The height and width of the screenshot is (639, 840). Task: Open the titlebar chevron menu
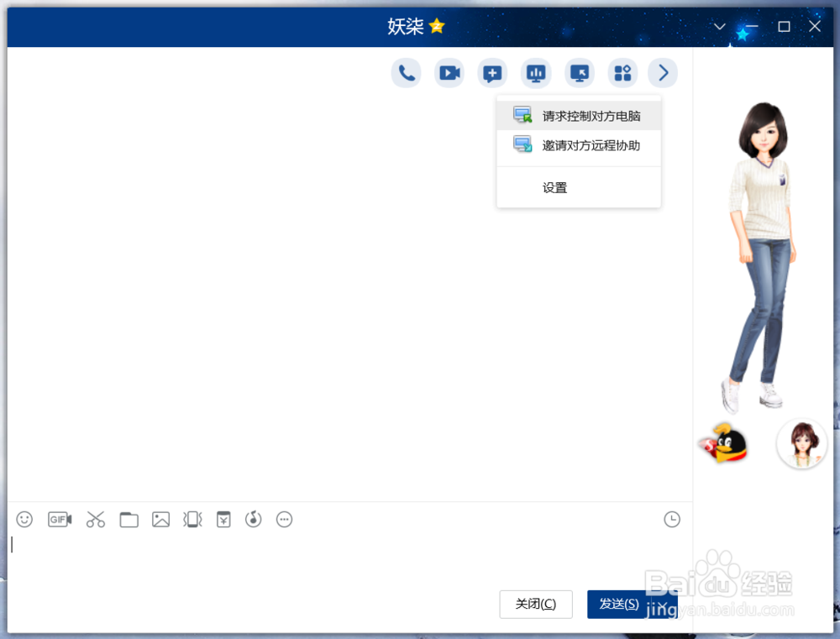click(718, 27)
